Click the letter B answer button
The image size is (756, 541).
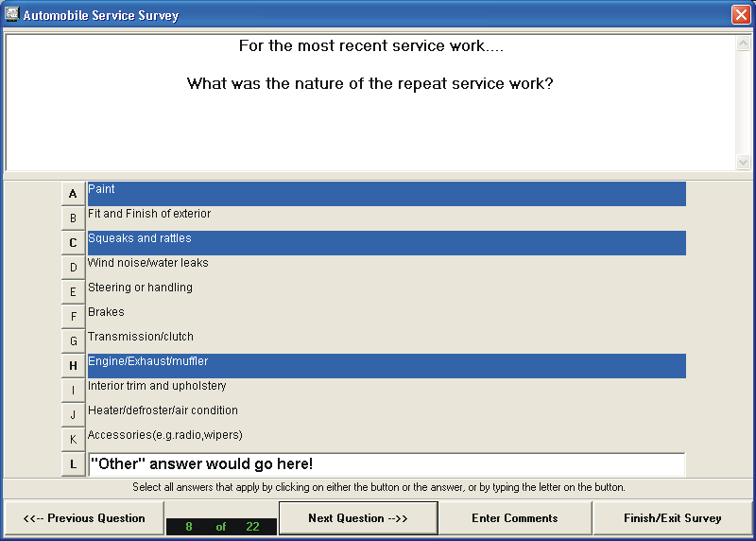[x=74, y=218]
